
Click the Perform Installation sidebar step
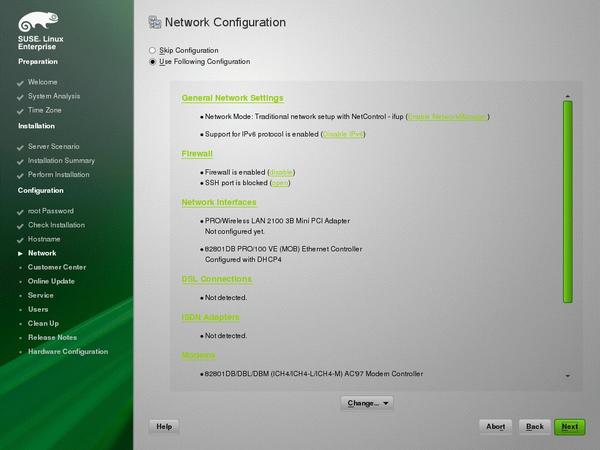coord(59,175)
